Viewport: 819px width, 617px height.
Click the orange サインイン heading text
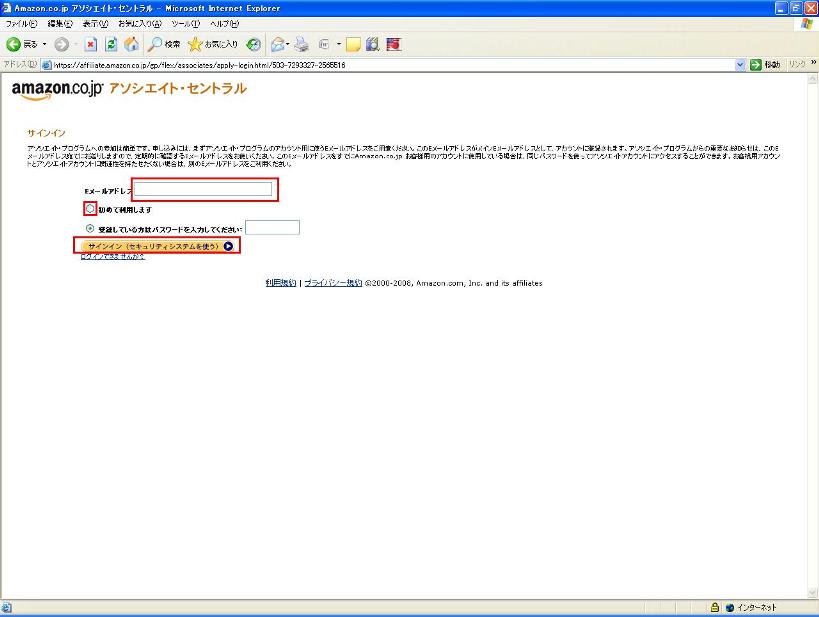(46, 133)
